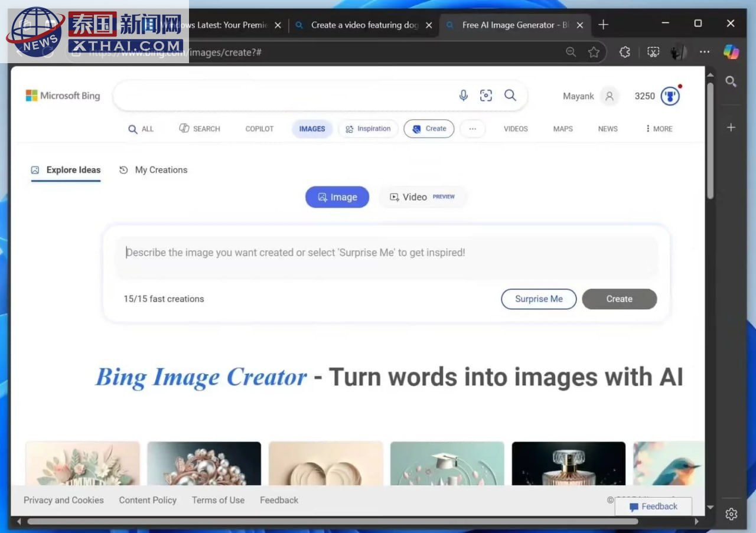Click the screenshot tool icon in toolbar
Screen dimensions: 756x533
653,52
